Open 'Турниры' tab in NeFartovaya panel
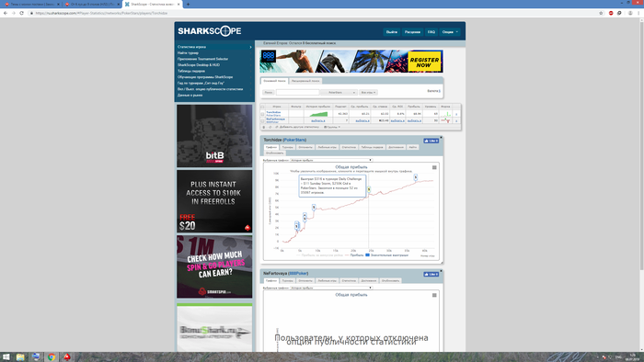644x362 pixels. tap(287, 281)
